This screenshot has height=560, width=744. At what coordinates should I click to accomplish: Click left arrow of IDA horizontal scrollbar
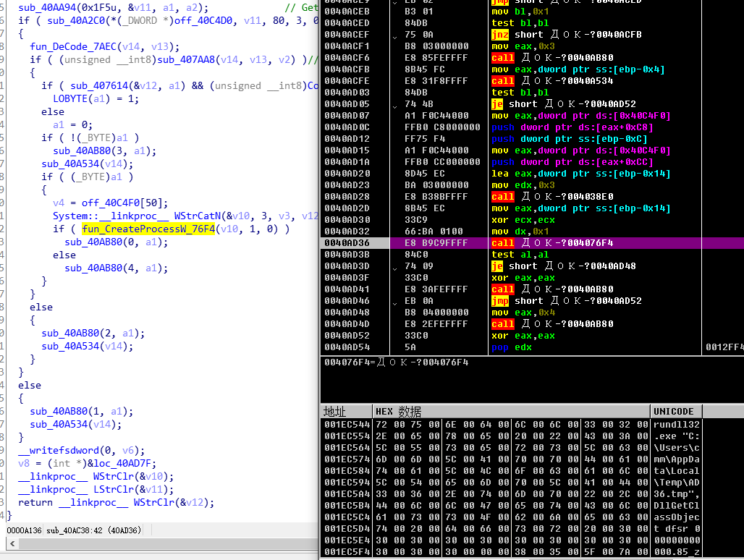coord(12,544)
